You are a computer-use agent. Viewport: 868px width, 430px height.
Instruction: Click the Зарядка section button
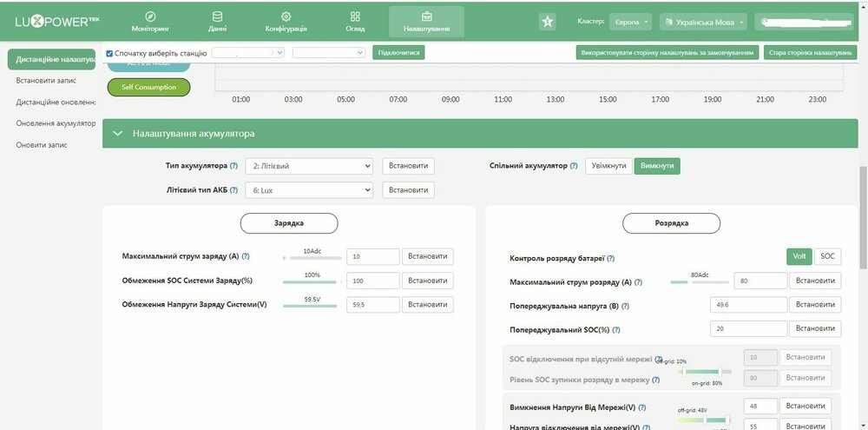tap(289, 223)
